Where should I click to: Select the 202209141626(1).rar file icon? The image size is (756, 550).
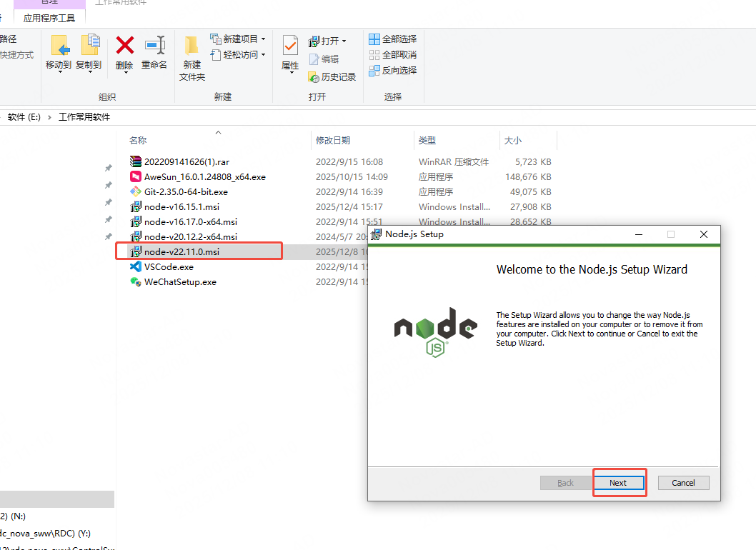click(x=136, y=161)
